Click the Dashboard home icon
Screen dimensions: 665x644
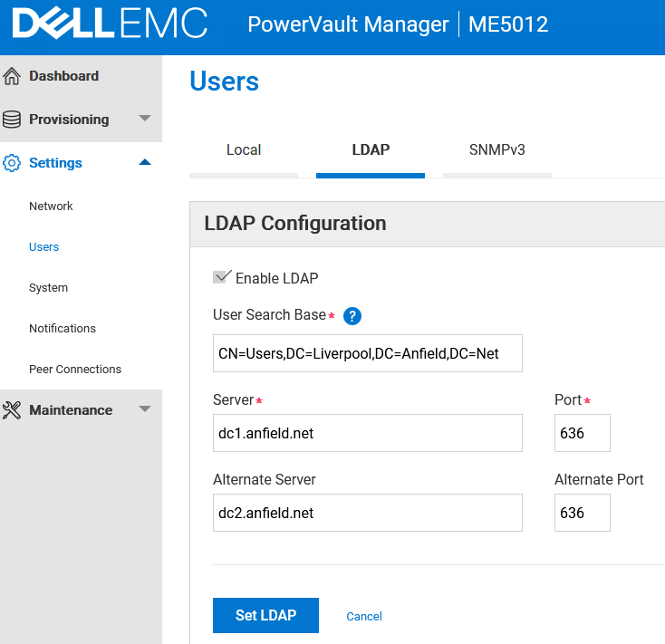point(12,76)
